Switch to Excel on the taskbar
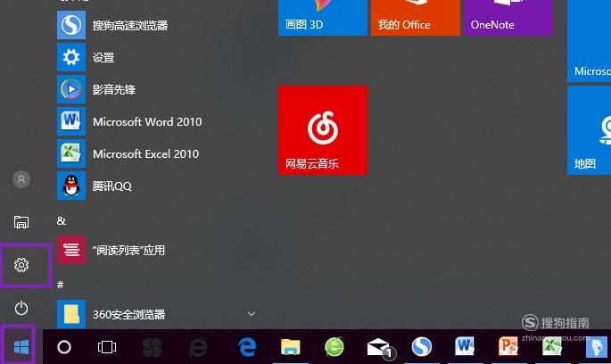 coord(552,346)
